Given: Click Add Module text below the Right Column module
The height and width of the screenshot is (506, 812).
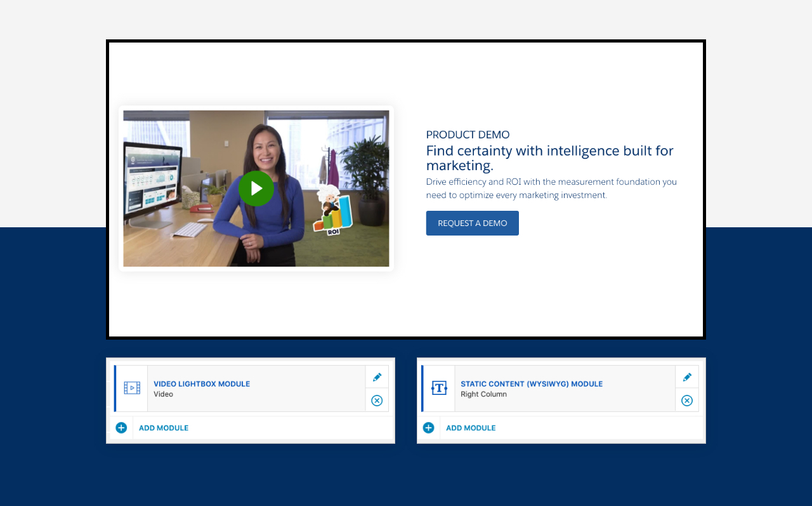Looking at the screenshot, I should pos(471,428).
